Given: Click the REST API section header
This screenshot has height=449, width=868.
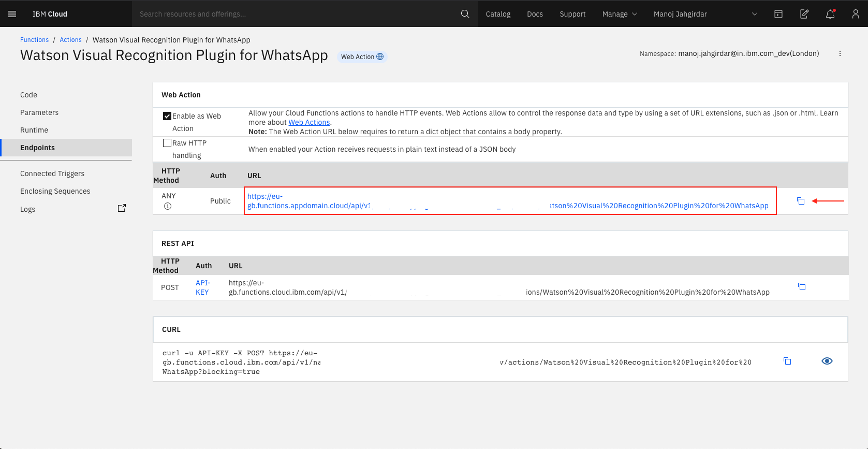Looking at the screenshot, I should [178, 243].
